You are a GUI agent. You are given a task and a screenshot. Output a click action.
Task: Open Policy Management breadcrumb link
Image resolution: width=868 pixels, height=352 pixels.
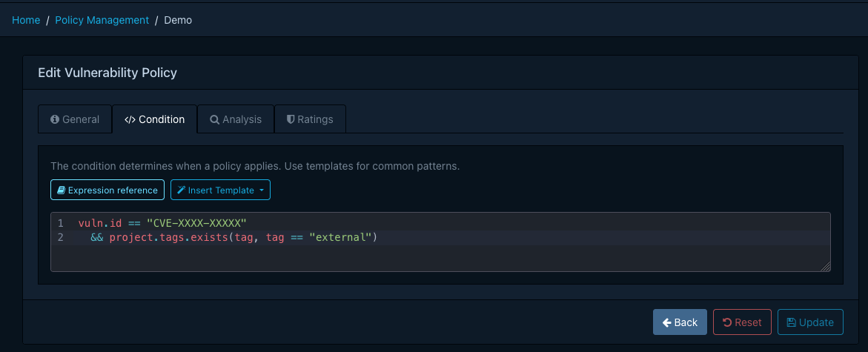pos(102,20)
